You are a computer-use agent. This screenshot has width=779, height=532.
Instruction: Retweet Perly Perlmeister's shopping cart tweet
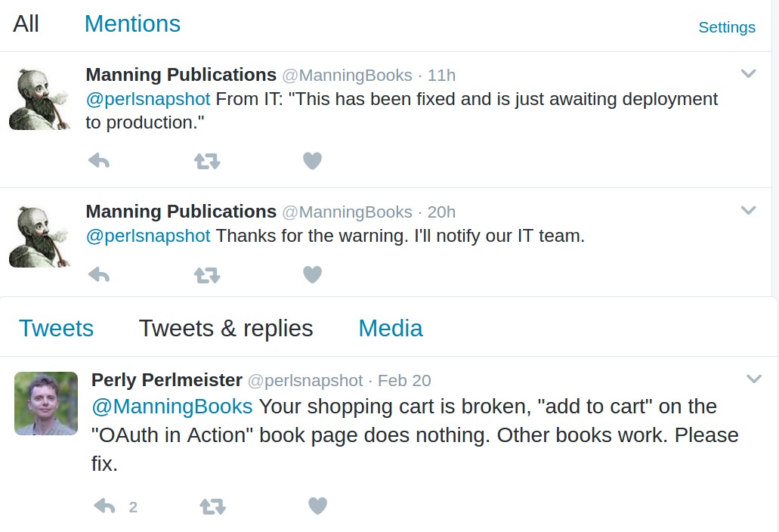pyautogui.click(x=212, y=506)
